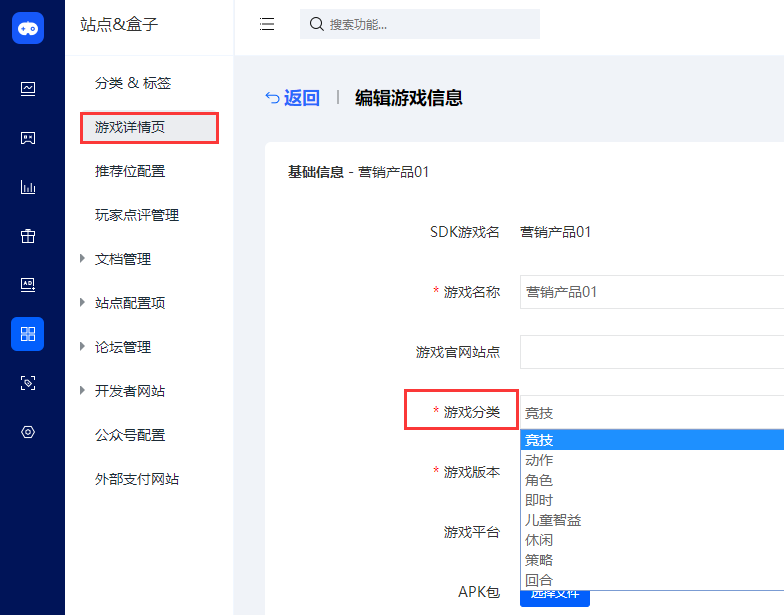Select 动作 option in category list

[x=652, y=460]
